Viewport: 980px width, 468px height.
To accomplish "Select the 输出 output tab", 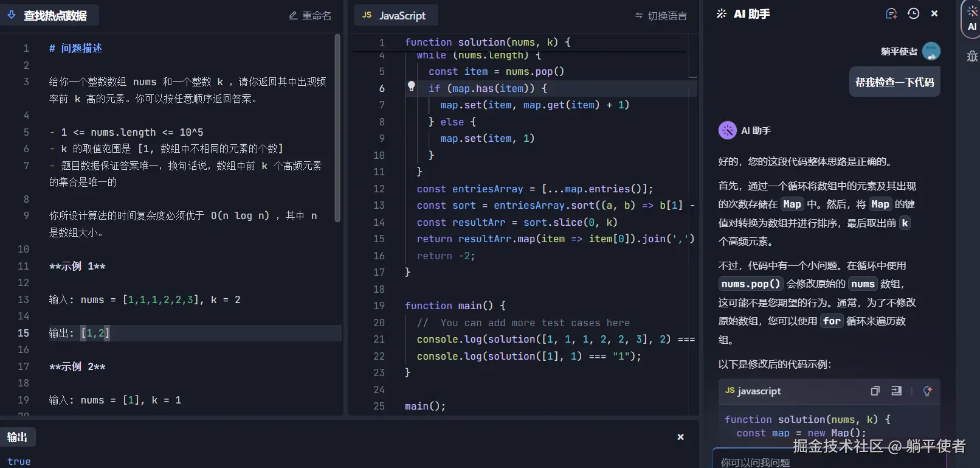I will 18,437.
